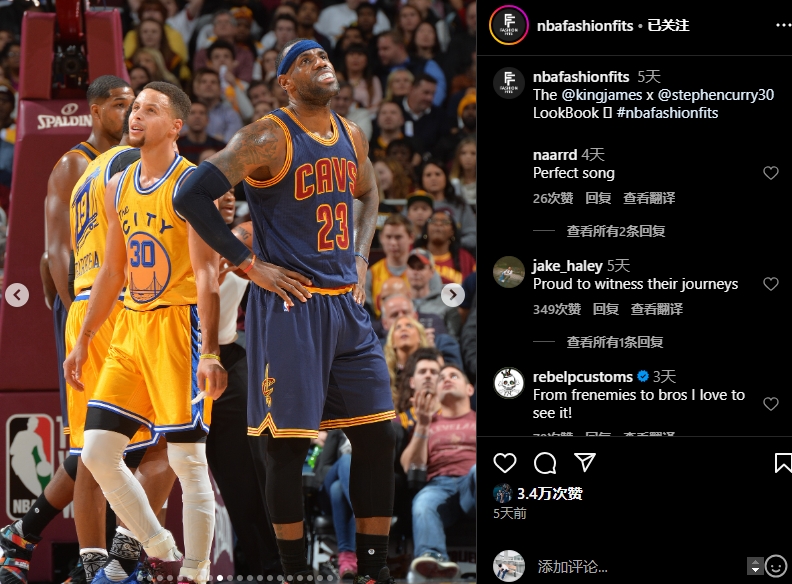
Task: Focus the add comment input field
Action: [639, 566]
